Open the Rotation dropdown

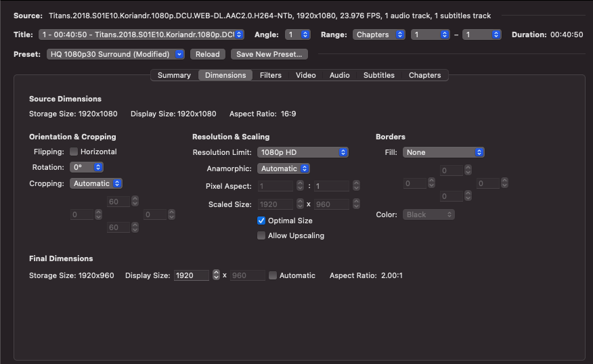pos(86,167)
